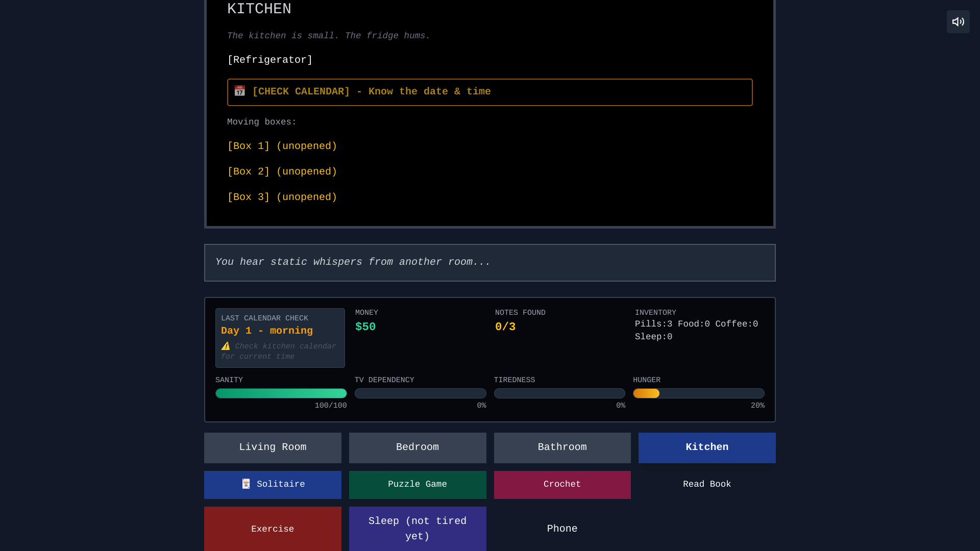Click the calendar emoji icon
Image resolution: width=980 pixels, height=551 pixels.
[x=239, y=91]
